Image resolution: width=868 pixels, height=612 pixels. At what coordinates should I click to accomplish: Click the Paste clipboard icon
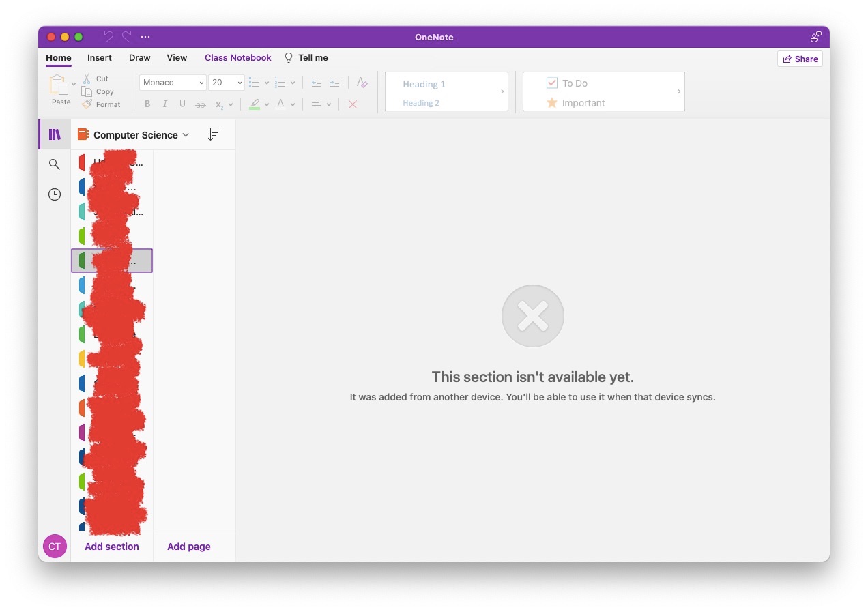click(x=59, y=85)
